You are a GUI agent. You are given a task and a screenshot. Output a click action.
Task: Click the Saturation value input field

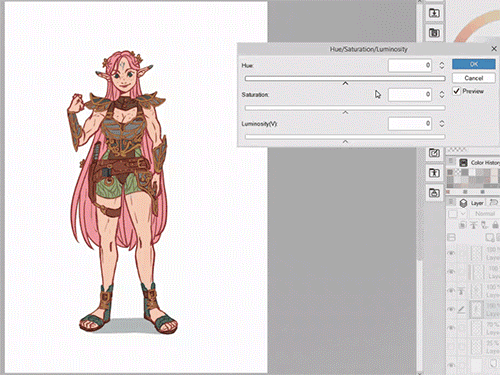click(x=410, y=95)
